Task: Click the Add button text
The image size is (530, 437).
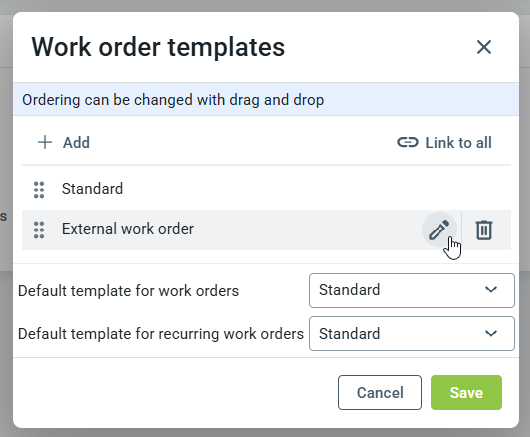Action: [x=76, y=143]
